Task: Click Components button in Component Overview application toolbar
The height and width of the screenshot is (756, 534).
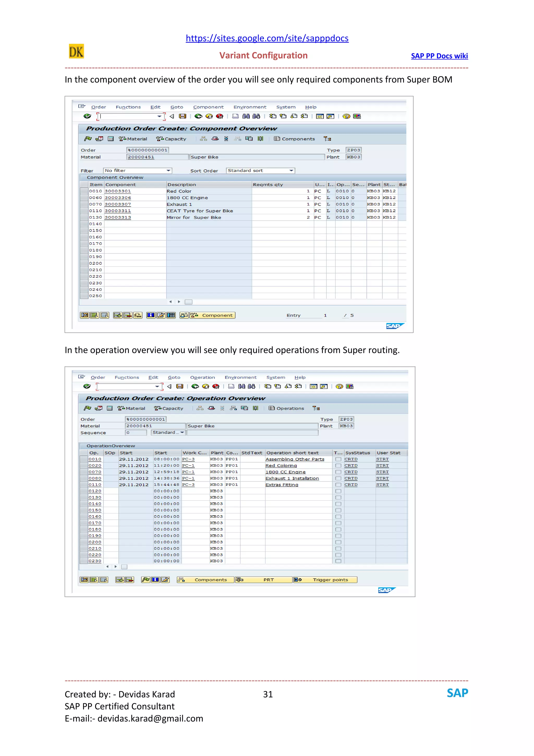Action: tap(294, 139)
